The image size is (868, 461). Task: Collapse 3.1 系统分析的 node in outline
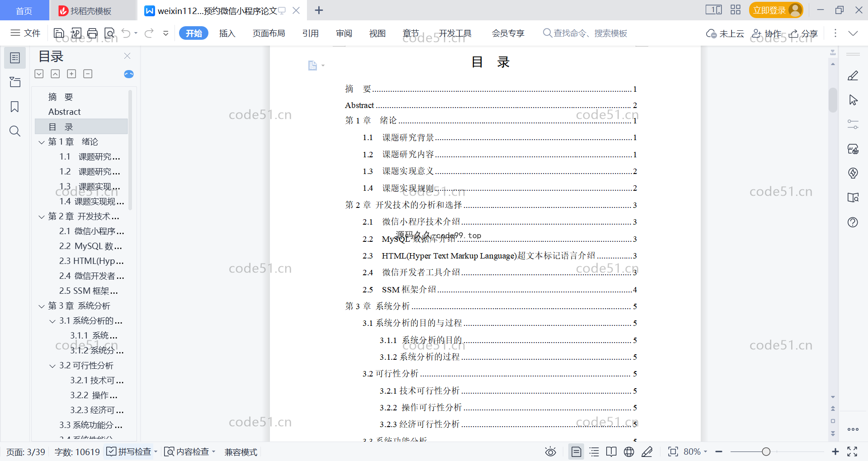click(x=52, y=321)
